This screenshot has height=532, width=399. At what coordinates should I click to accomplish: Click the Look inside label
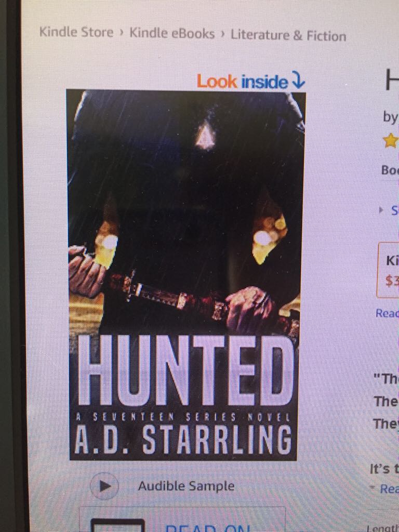242,82
